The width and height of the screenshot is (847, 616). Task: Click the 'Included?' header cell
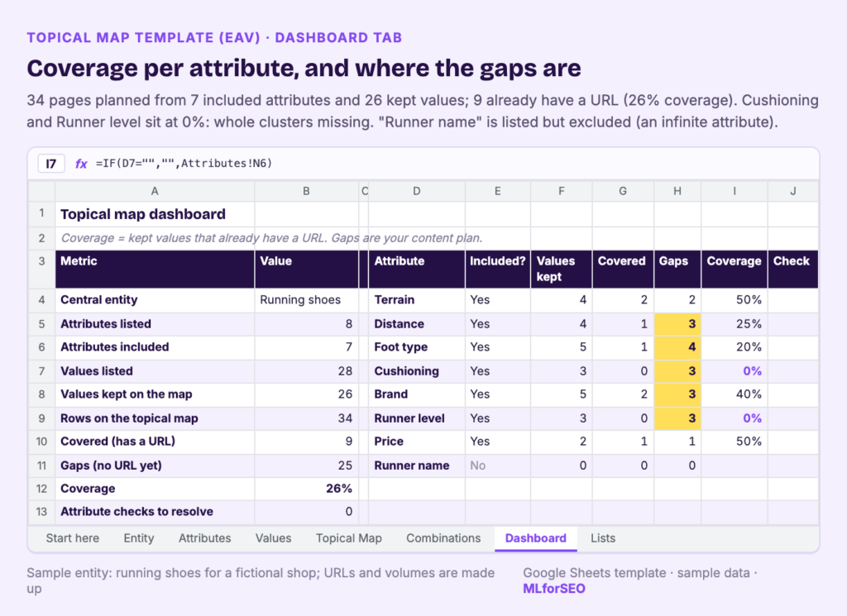coord(497,269)
